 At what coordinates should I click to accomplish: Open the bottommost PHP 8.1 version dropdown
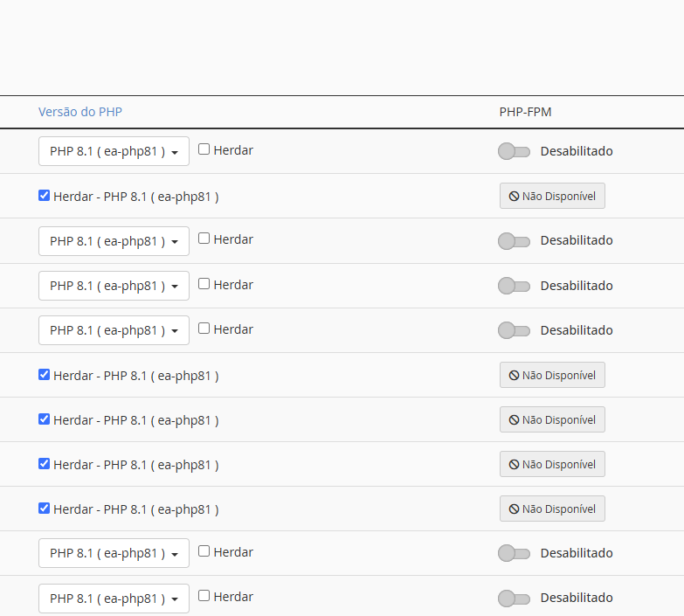pos(114,599)
